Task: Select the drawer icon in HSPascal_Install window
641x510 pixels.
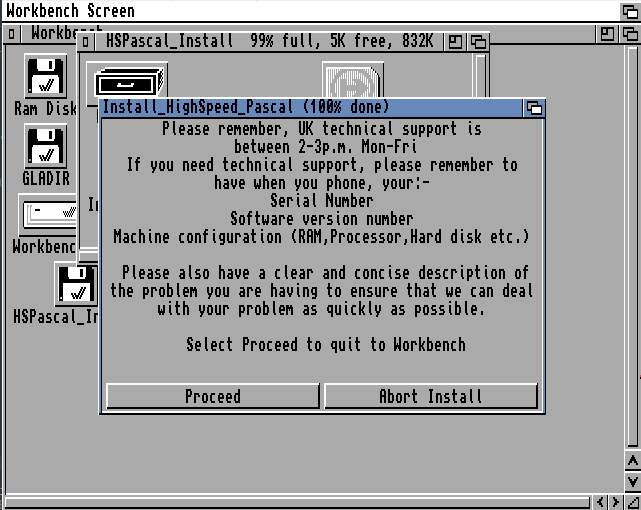Action: (x=127, y=80)
